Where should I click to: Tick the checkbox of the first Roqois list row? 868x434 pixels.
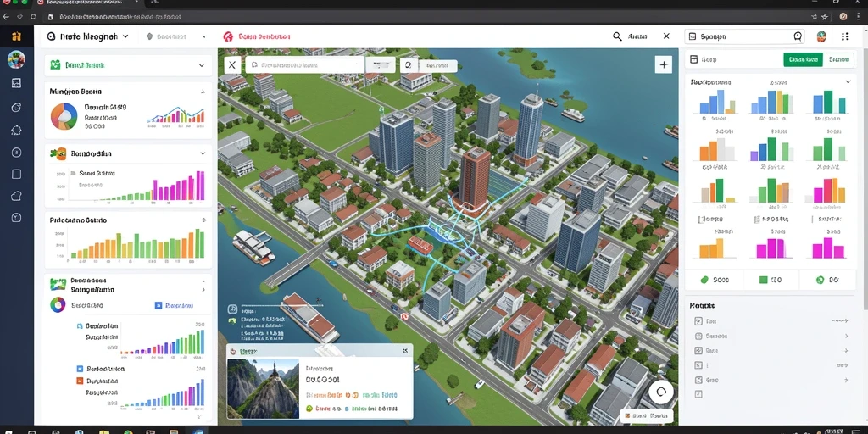pos(698,321)
